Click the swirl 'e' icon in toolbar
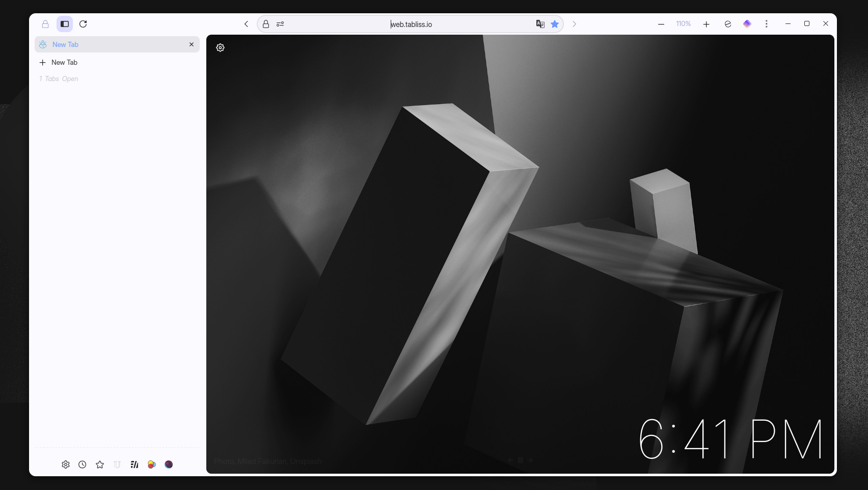This screenshot has height=490, width=868. (x=727, y=24)
